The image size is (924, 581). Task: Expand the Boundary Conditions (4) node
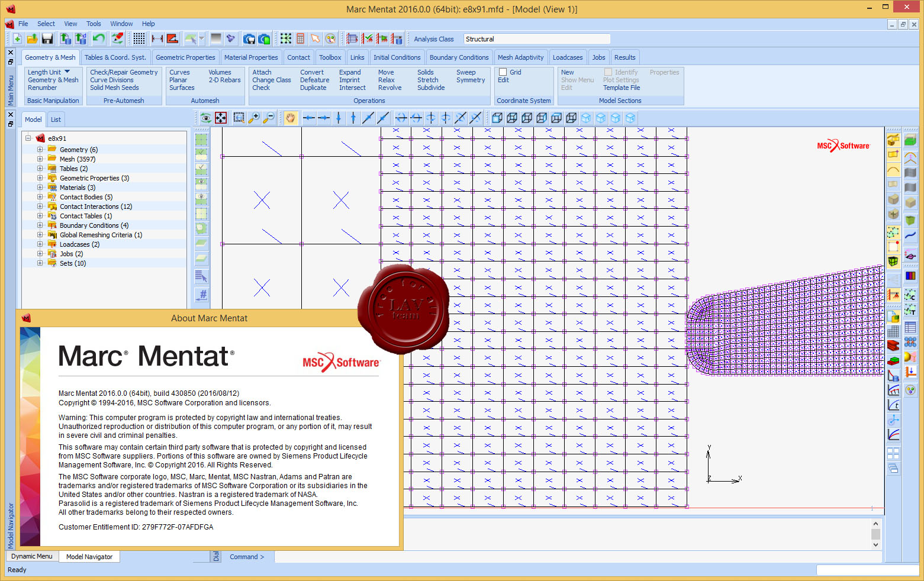pyautogui.click(x=40, y=225)
